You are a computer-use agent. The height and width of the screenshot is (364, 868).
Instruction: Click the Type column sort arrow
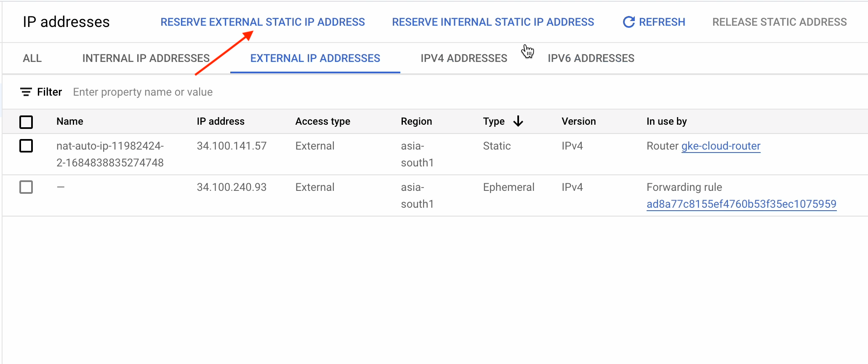coord(518,121)
